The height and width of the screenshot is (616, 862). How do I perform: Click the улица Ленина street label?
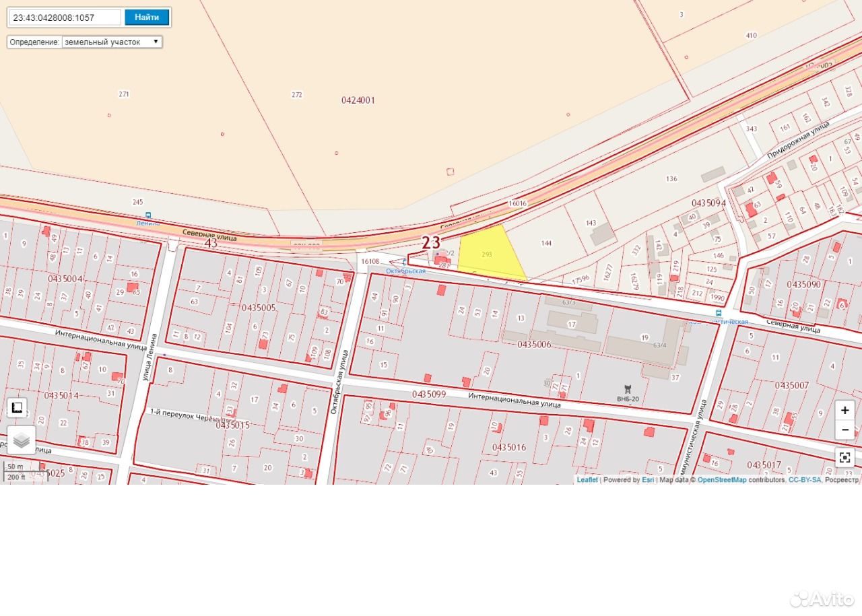click(150, 357)
